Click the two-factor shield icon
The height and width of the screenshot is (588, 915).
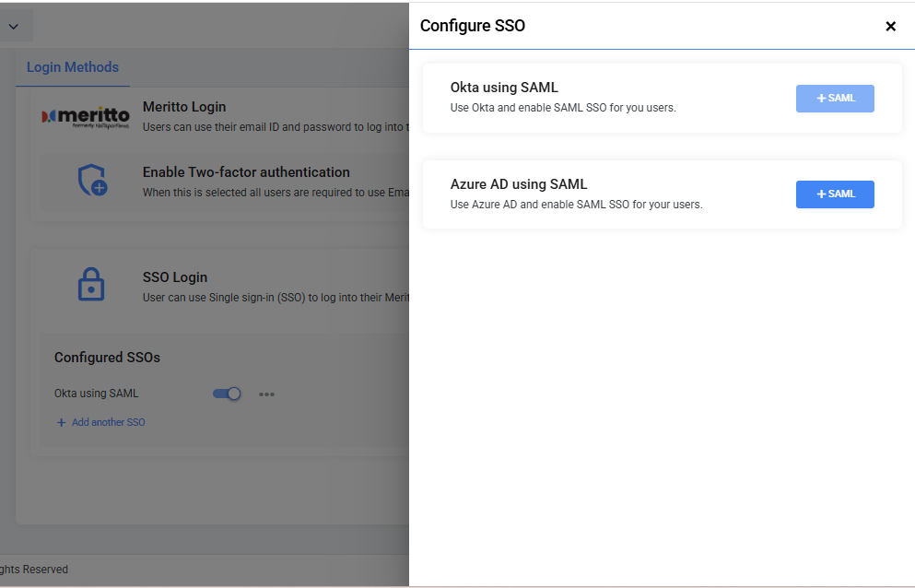[91, 181]
